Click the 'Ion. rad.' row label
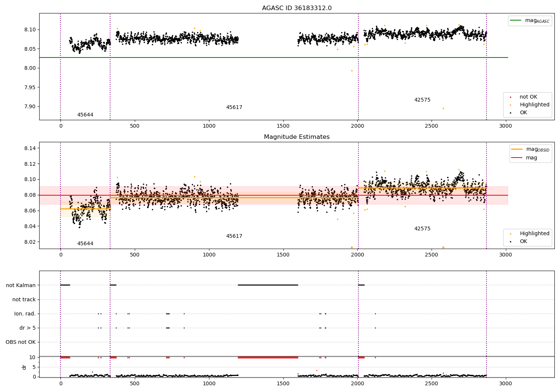 point(25,314)
